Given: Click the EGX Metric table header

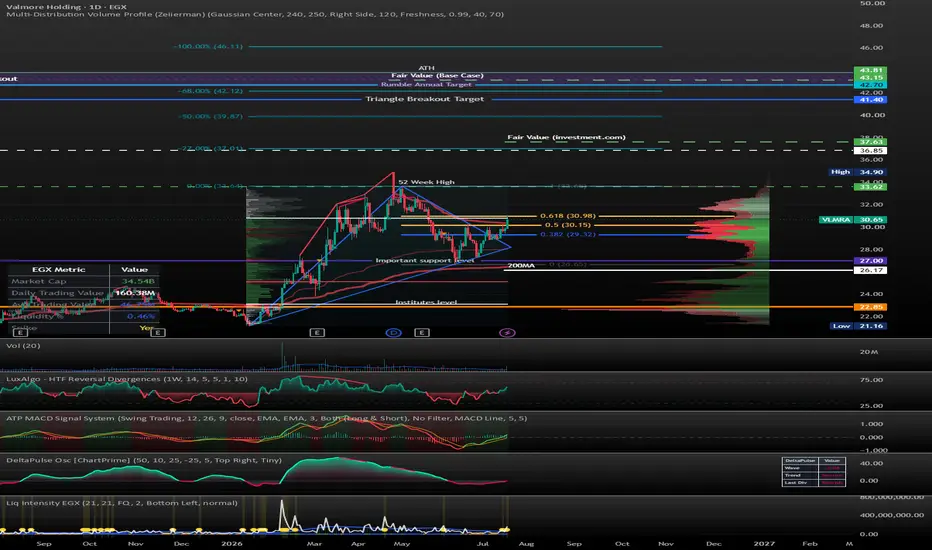Looking at the screenshot, I should point(58,269).
